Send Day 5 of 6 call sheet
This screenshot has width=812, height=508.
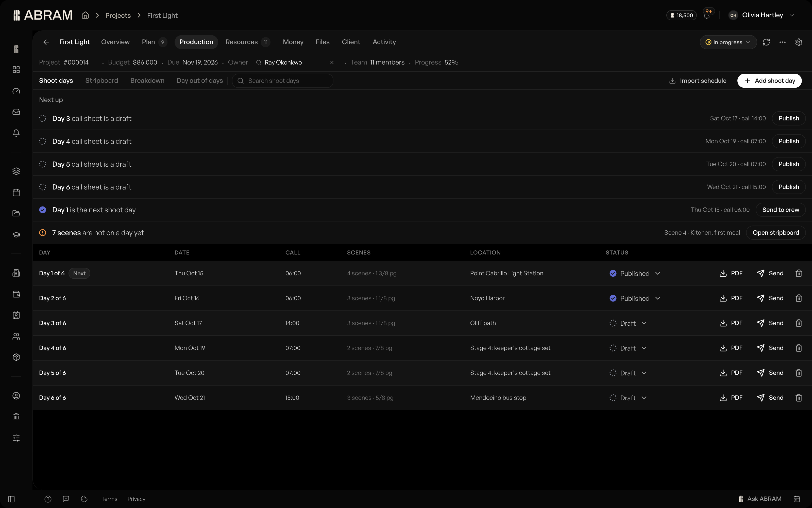pyautogui.click(x=770, y=373)
